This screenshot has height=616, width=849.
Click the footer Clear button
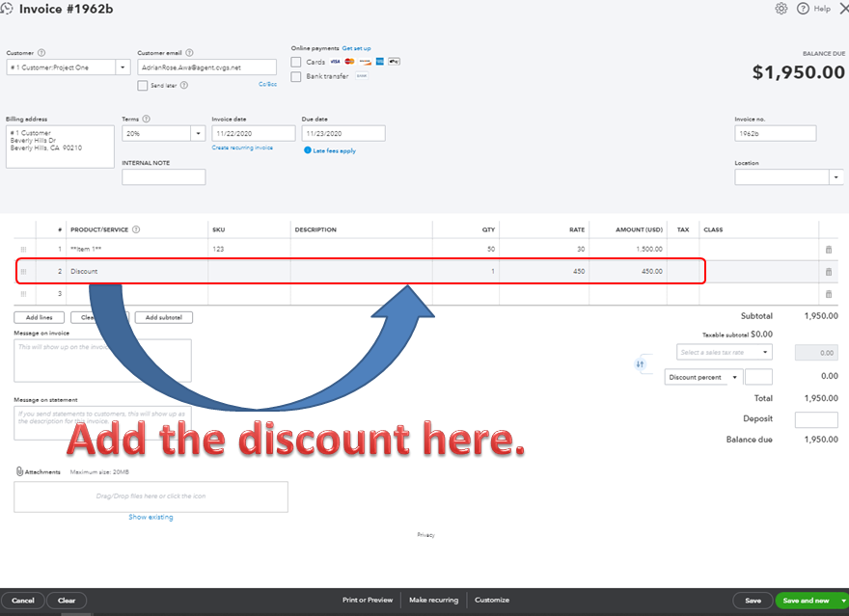(x=67, y=601)
